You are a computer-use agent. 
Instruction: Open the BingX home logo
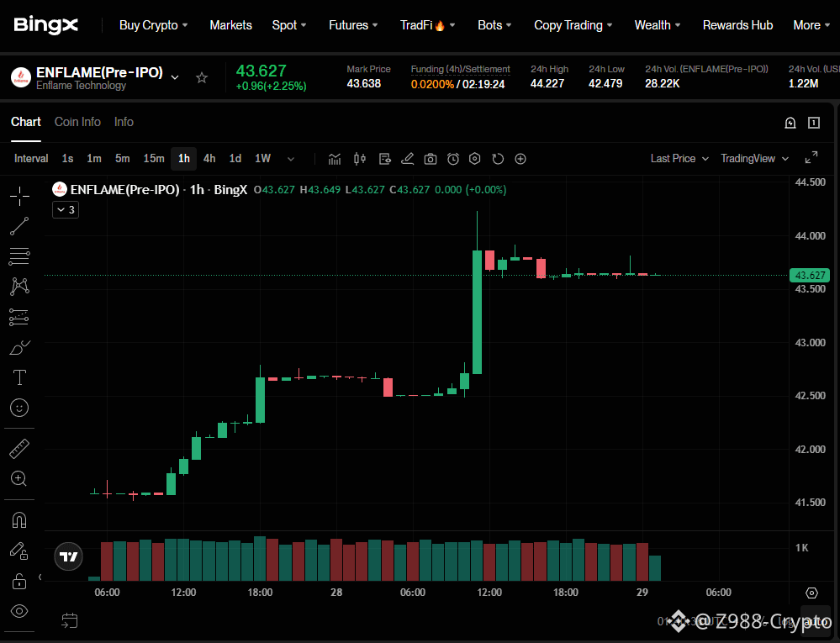coord(46,25)
